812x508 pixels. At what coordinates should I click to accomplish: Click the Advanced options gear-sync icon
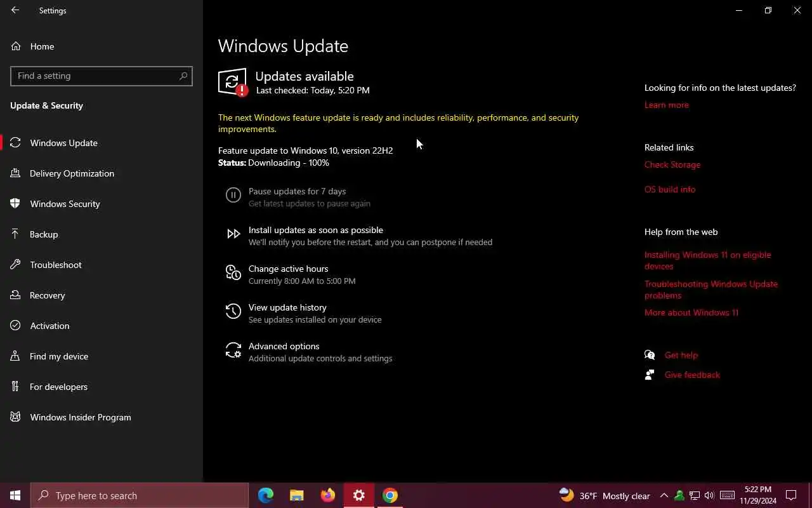(233, 351)
